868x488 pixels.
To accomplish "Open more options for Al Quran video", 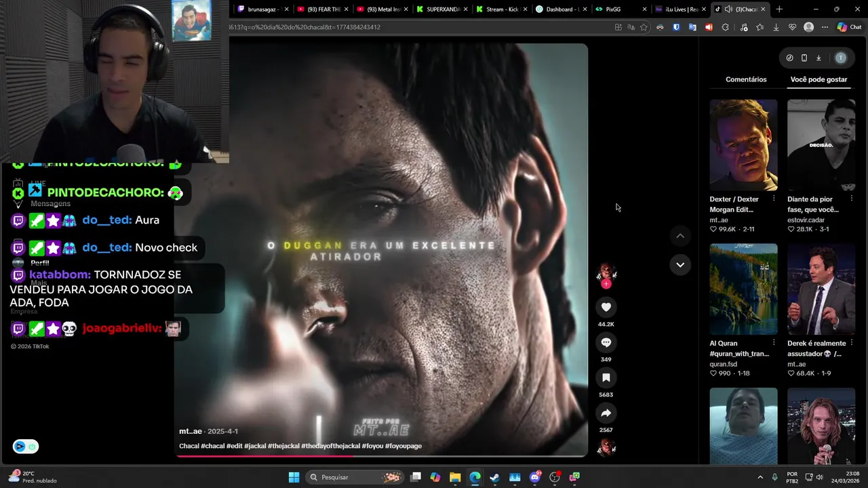I will 774,343.
